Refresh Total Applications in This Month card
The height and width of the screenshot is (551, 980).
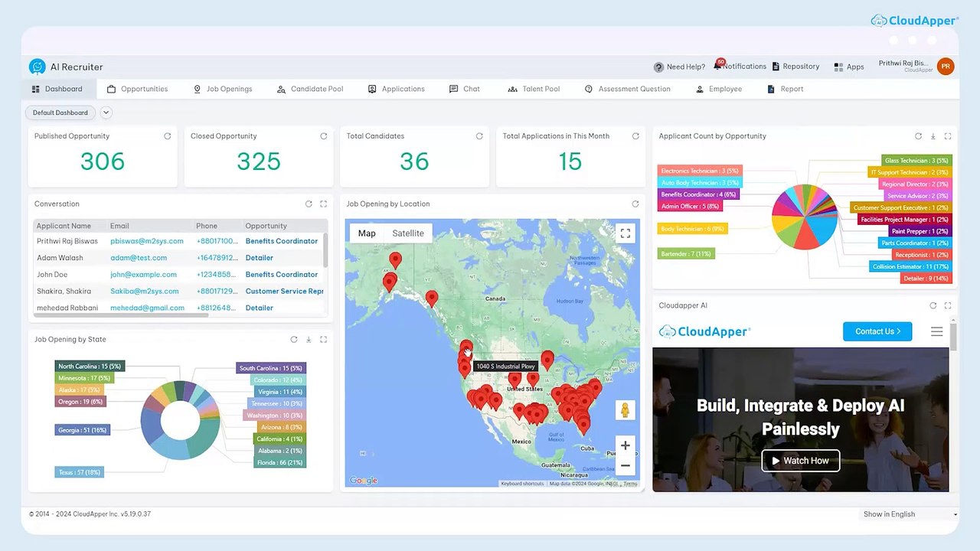pyautogui.click(x=635, y=136)
